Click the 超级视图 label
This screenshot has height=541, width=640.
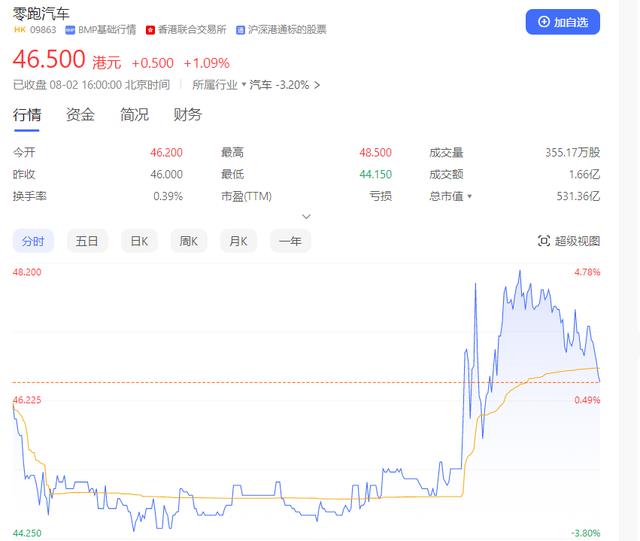click(x=577, y=241)
